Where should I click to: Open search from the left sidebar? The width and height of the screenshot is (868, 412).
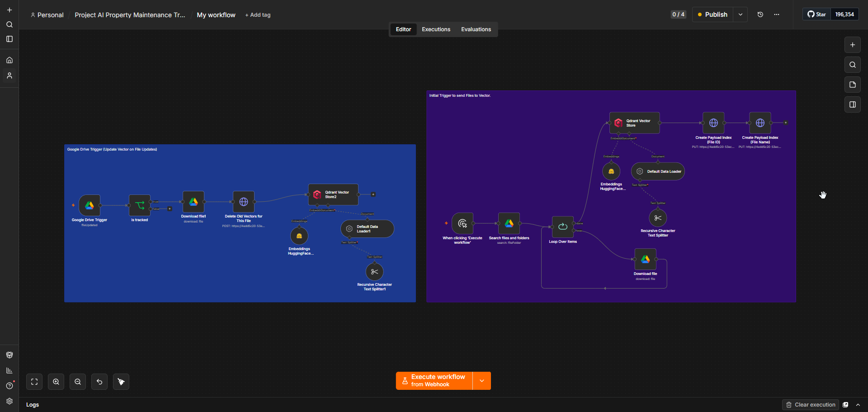click(x=9, y=24)
